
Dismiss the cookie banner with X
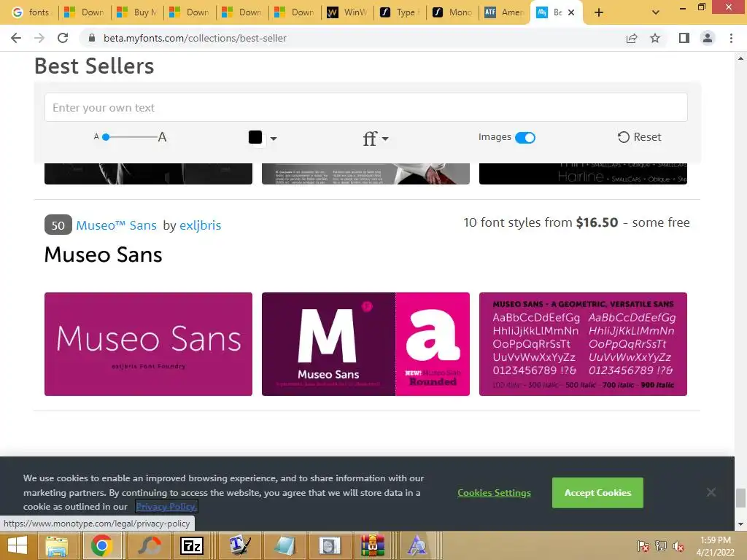click(711, 492)
